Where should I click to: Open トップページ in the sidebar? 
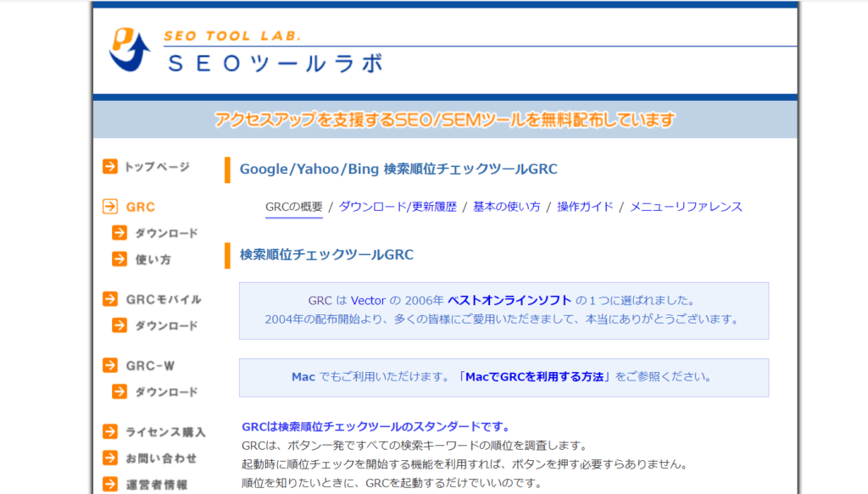click(x=157, y=167)
